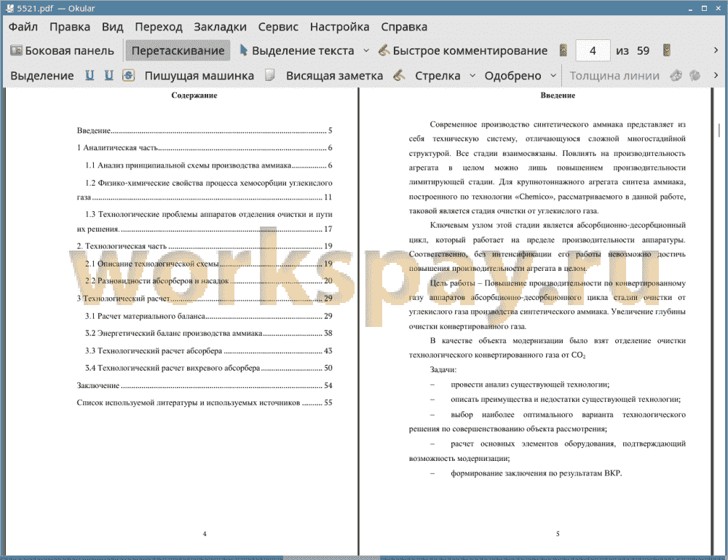728x560 pixels.
Task: Click the 'Содержание' page heading
Action: (194, 95)
